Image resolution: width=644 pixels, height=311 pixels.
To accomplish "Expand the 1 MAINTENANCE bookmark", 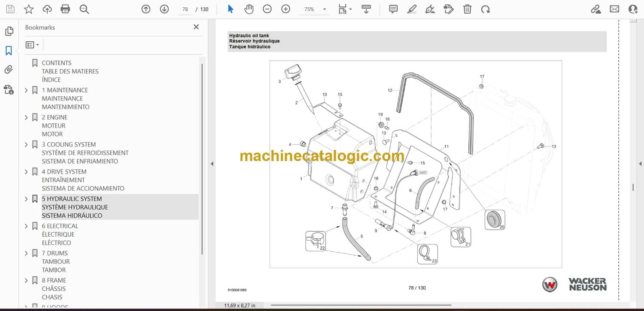I will pyautogui.click(x=26, y=90).
